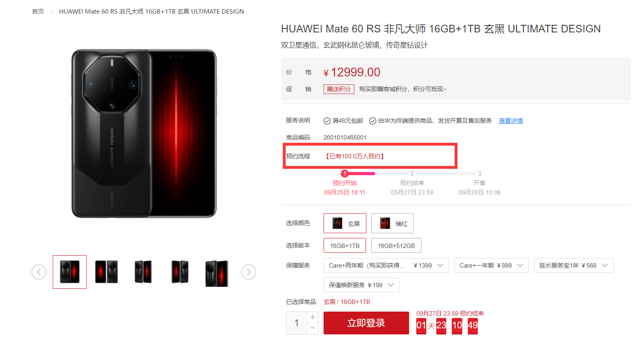Decrease quantity with the minus button

pos(313,328)
